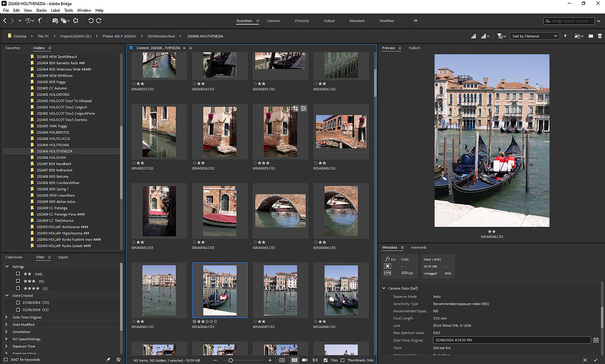Open the Sort by Filename dropdown

coord(534,36)
